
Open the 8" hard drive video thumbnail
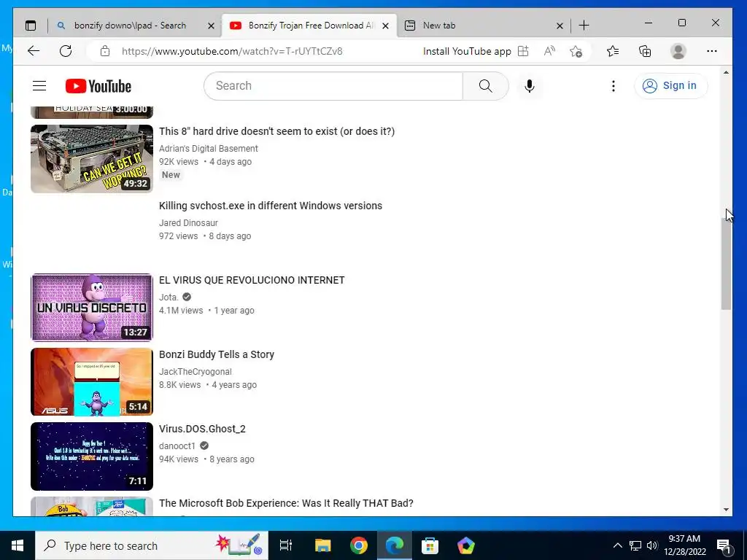(x=92, y=158)
